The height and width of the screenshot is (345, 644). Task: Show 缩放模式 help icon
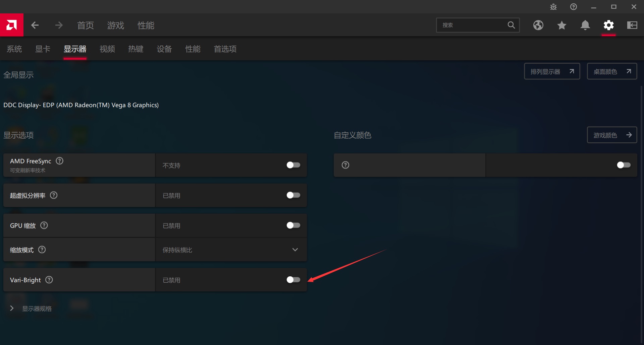(42, 250)
